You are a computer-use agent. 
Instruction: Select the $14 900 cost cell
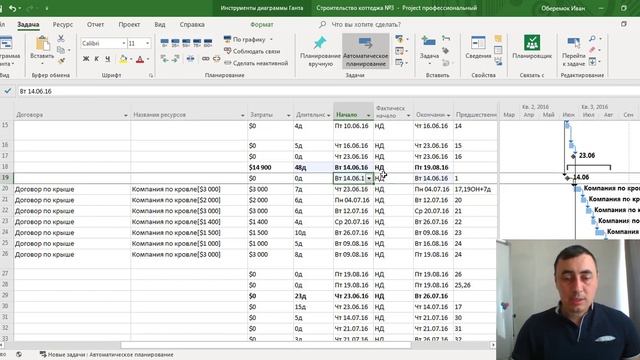[x=270, y=167]
